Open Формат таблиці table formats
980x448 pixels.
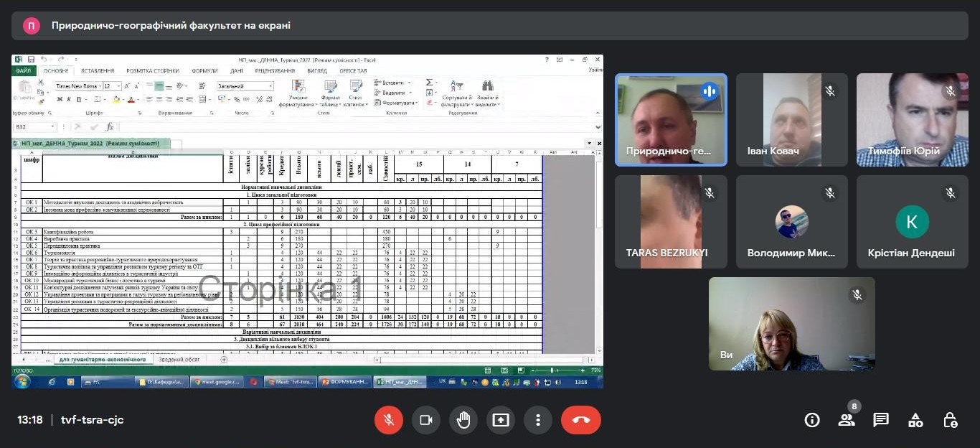(x=331, y=94)
